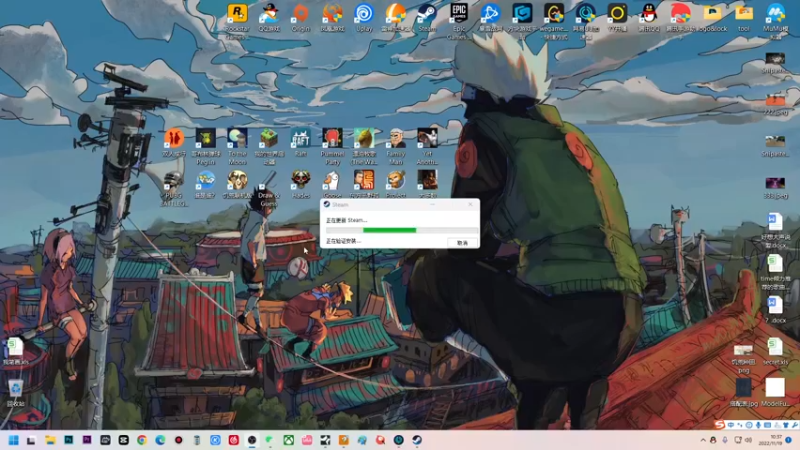800x450 pixels.
Task: Select the PUBG BATTLEGROUNDS shortcut
Action: click(x=174, y=188)
